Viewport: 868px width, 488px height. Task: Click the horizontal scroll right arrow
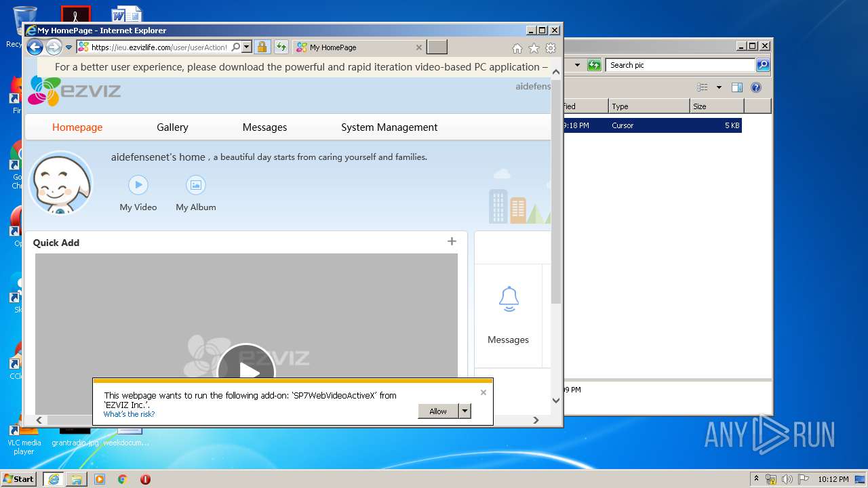(x=536, y=420)
